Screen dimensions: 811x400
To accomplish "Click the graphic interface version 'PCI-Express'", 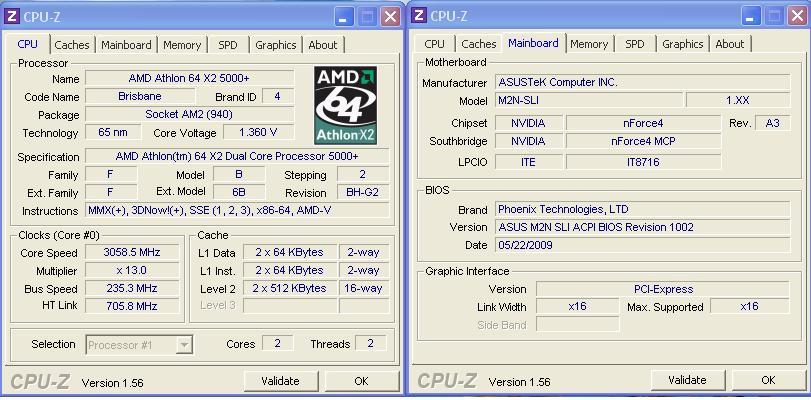I will coord(663,289).
